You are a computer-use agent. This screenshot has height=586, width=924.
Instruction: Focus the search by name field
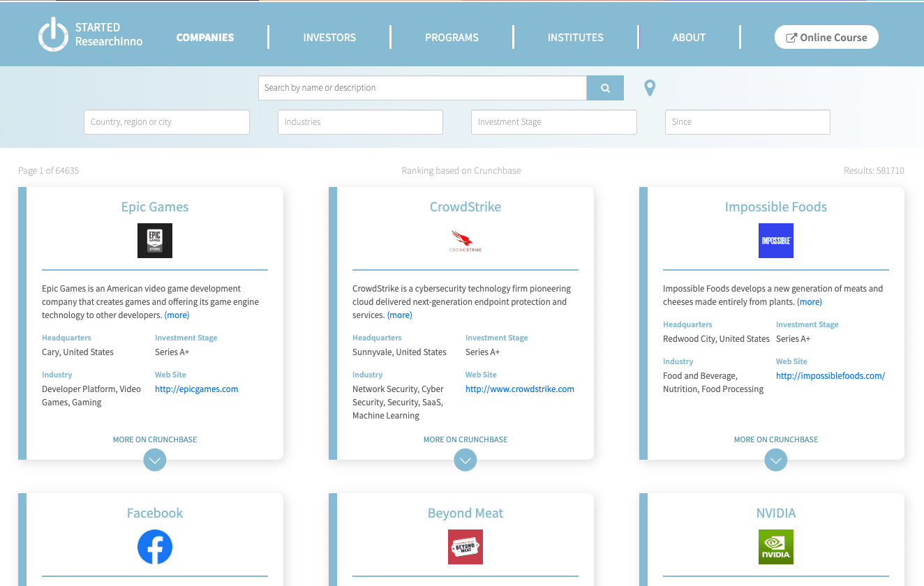[x=422, y=88]
